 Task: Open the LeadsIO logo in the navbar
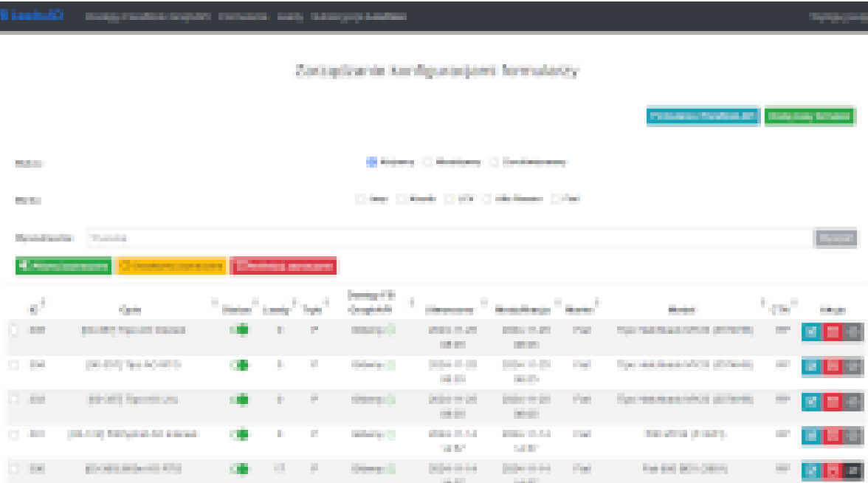click(x=32, y=16)
